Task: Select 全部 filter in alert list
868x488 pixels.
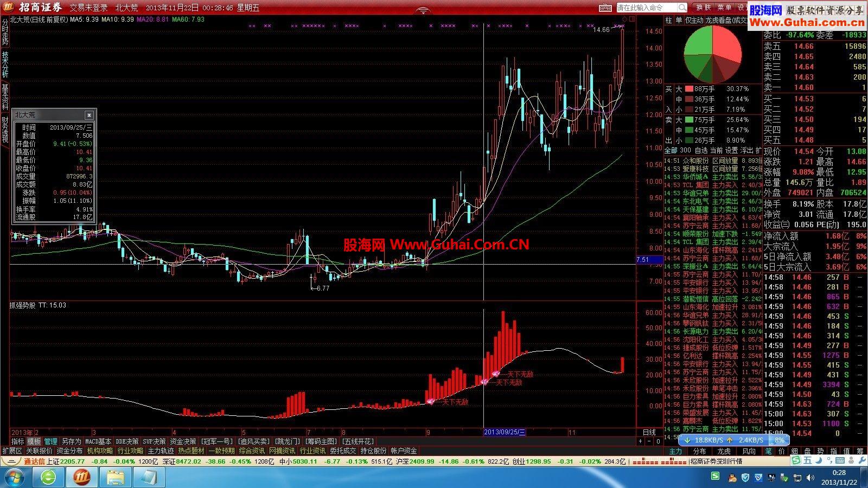Action: 671,150
